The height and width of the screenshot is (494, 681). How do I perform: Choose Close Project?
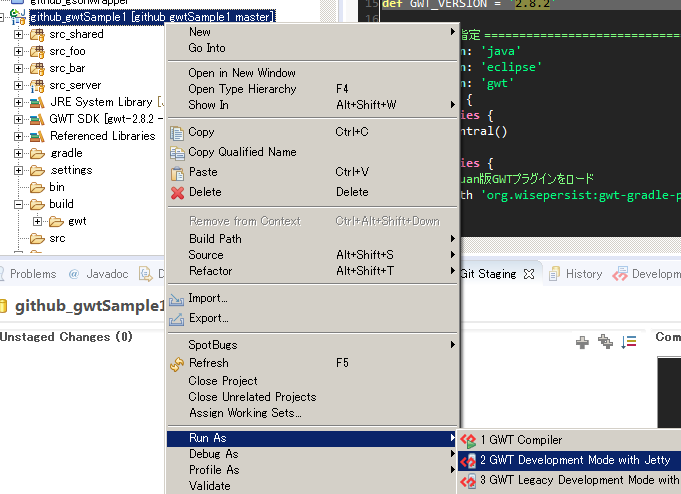312,381
